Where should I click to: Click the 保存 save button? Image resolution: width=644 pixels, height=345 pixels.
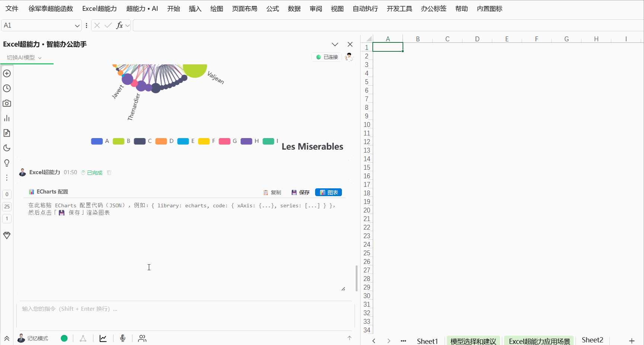pyautogui.click(x=301, y=192)
